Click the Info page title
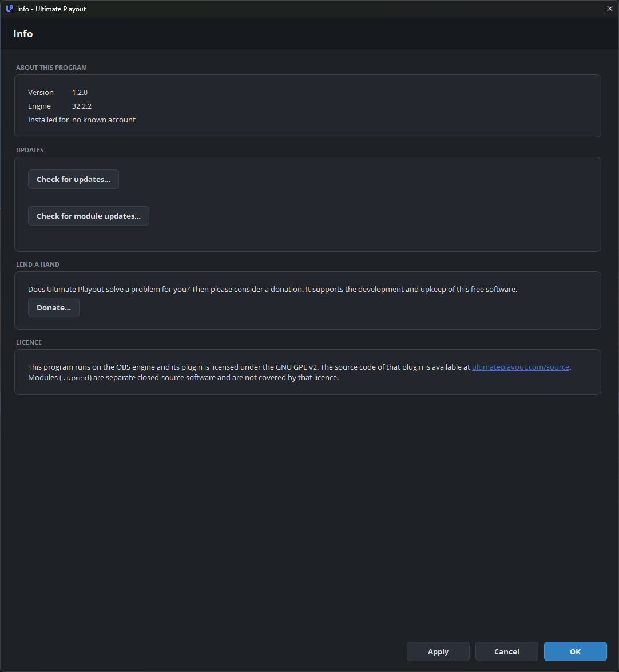Screen dimensions: 619x672 [23, 34]
